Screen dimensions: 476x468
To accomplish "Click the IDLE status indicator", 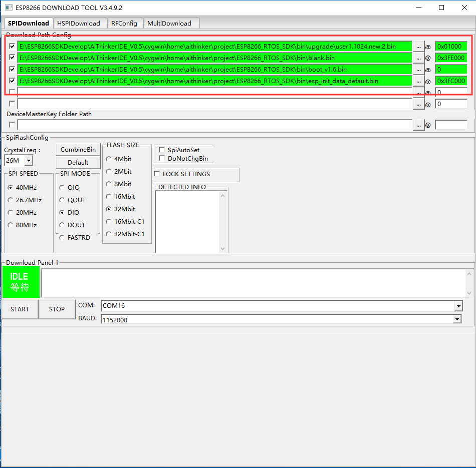I will pyautogui.click(x=21, y=282).
